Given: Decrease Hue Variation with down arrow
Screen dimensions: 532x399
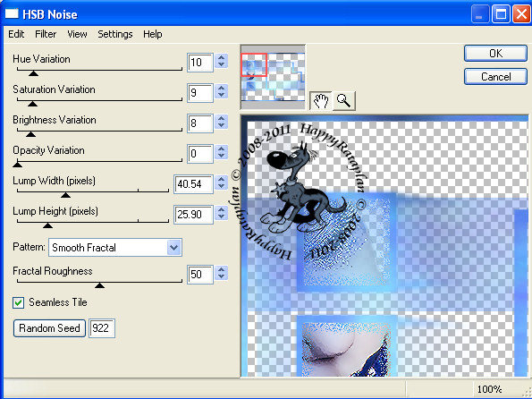Looking at the screenshot, I should (221, 64).
